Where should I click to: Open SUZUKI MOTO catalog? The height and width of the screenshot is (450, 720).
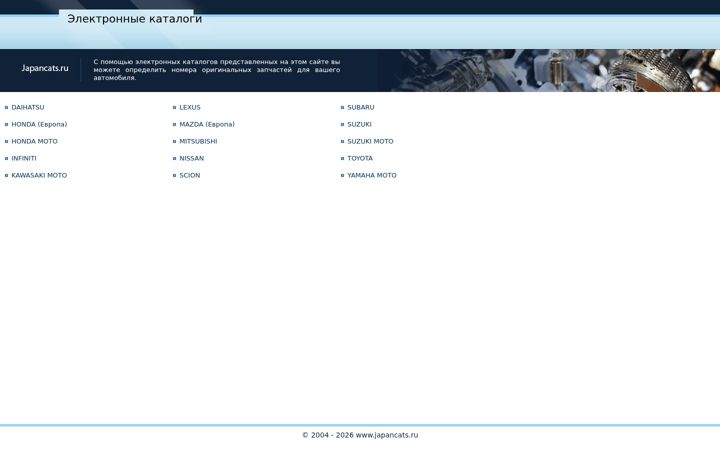370,141
